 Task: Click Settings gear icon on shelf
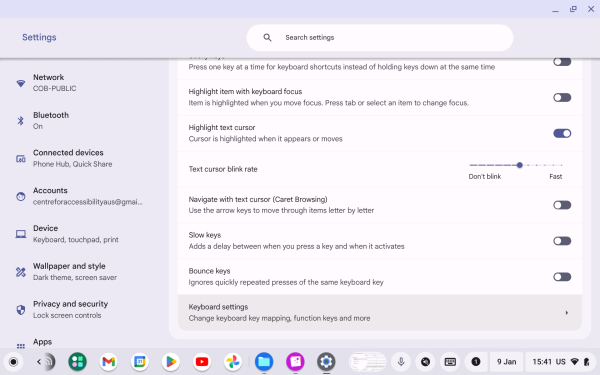pyautogui.click(x=326, y=362)
